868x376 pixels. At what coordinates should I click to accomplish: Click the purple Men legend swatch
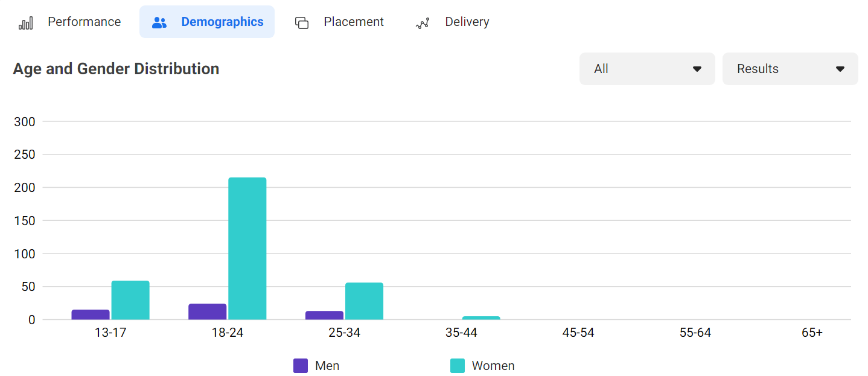[301, 366]
